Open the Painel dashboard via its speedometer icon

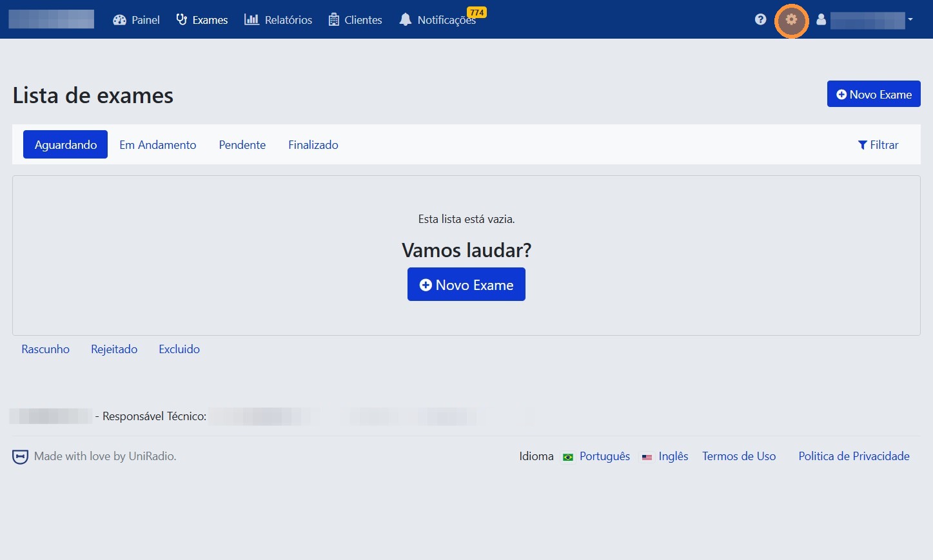point(119,19)
